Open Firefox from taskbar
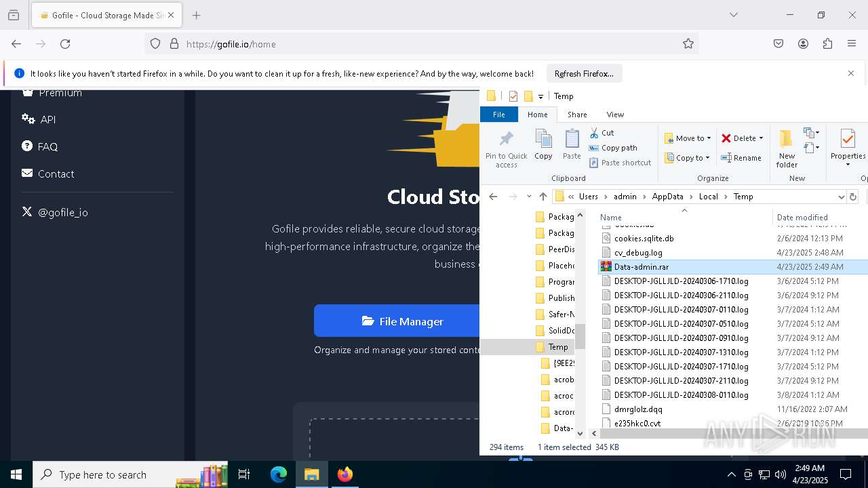This screenshot has width=868, height=488. coord(344,474)
